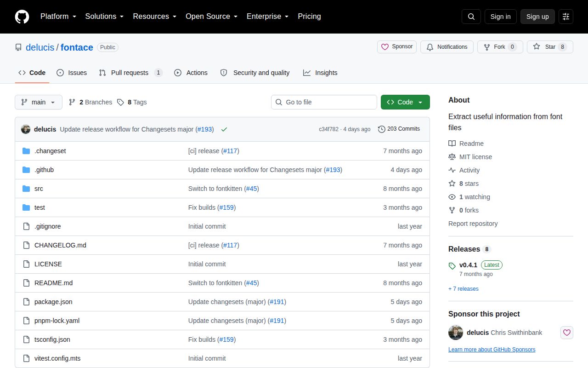Open the delucis owner link
588x368 pixels.
(x=40, y=47)
